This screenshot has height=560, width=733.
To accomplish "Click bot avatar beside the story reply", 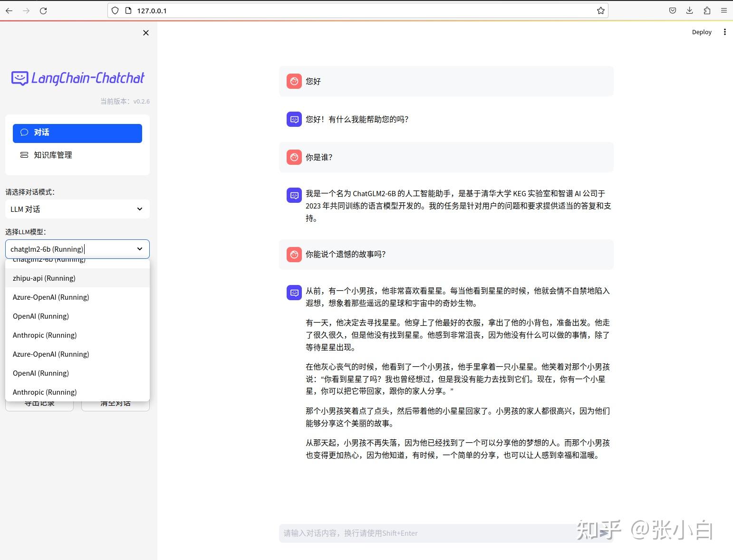I will pos(294,293).
